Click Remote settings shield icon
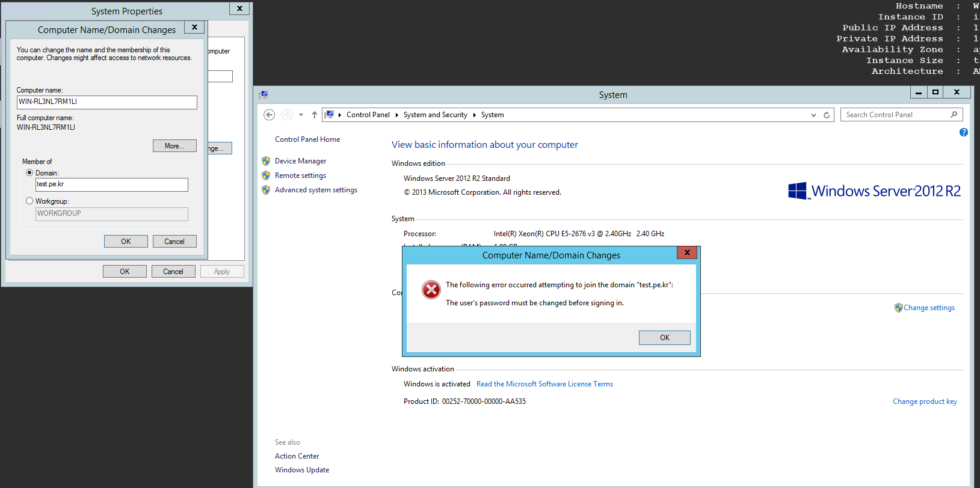The image size is (980, 488). (266, 175)
